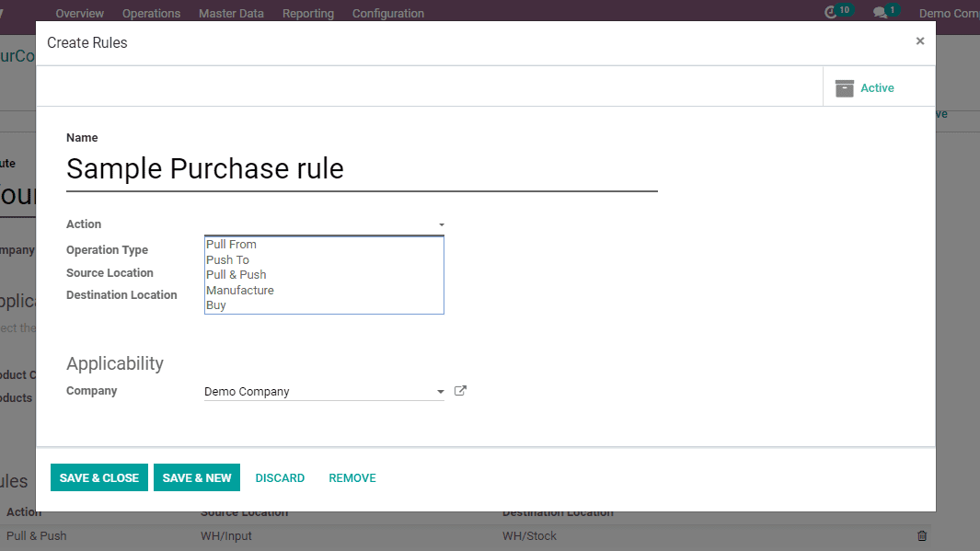
Task: Discard the rule changes
Action: click(280, 478)
